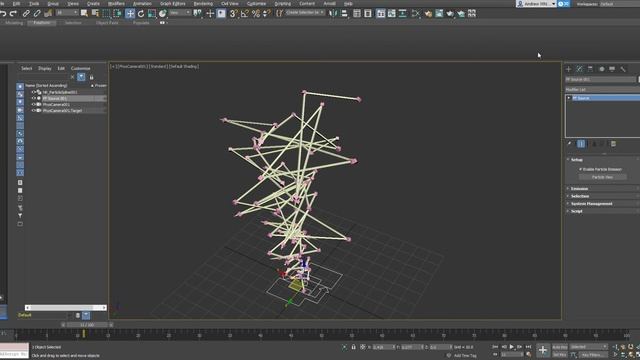Click Add Time Tag in status bar
Viewport: 640px width, 360px height.
pyautogui.click(x=465, y=356)
